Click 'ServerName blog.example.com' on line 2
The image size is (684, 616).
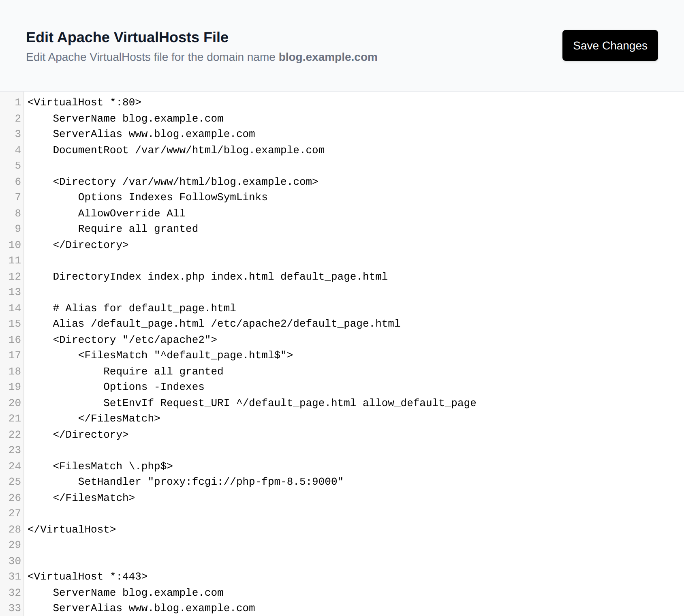138,118
